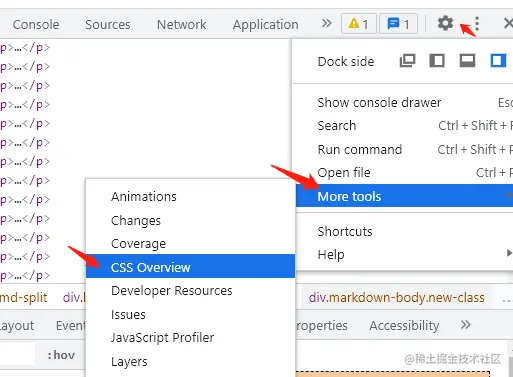513x377 pixels.
Task: Click the warnings count badge
Action: (x=359, y=24)
